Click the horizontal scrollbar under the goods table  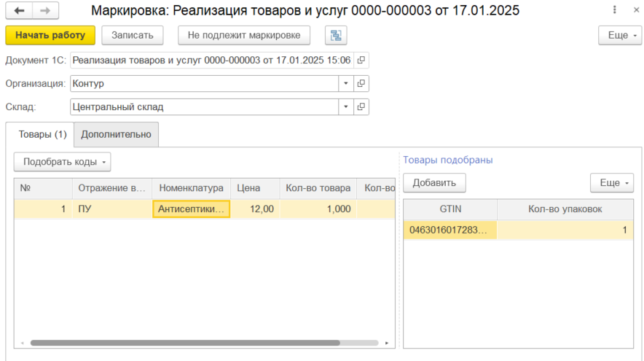[204, 342]
